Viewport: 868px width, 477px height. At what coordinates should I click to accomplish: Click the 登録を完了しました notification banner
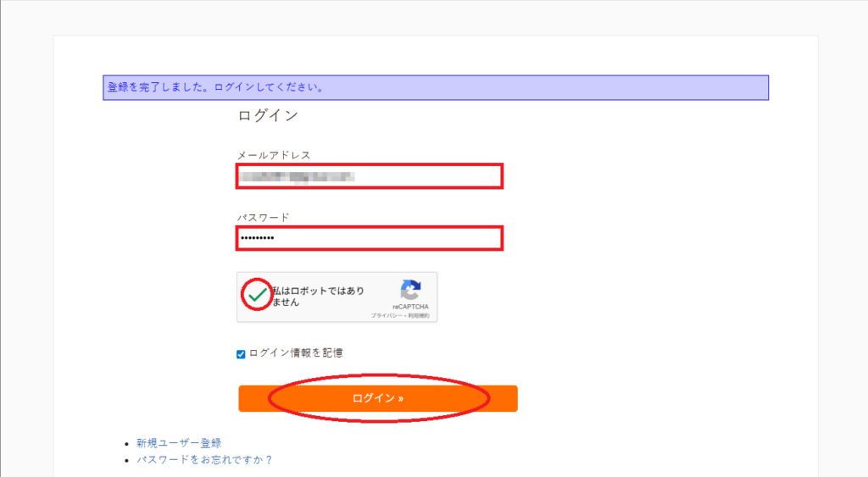coord(436,87)
